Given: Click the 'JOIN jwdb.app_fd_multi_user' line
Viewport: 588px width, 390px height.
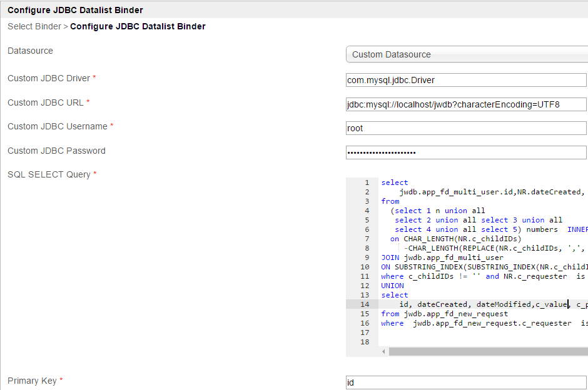Looking at the screenshot, I should tap(442, 257).
